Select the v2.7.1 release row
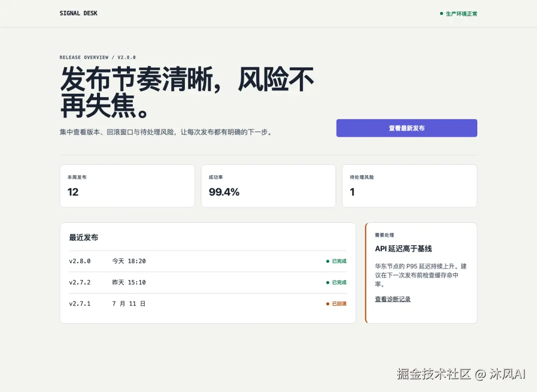 (207, 303)
